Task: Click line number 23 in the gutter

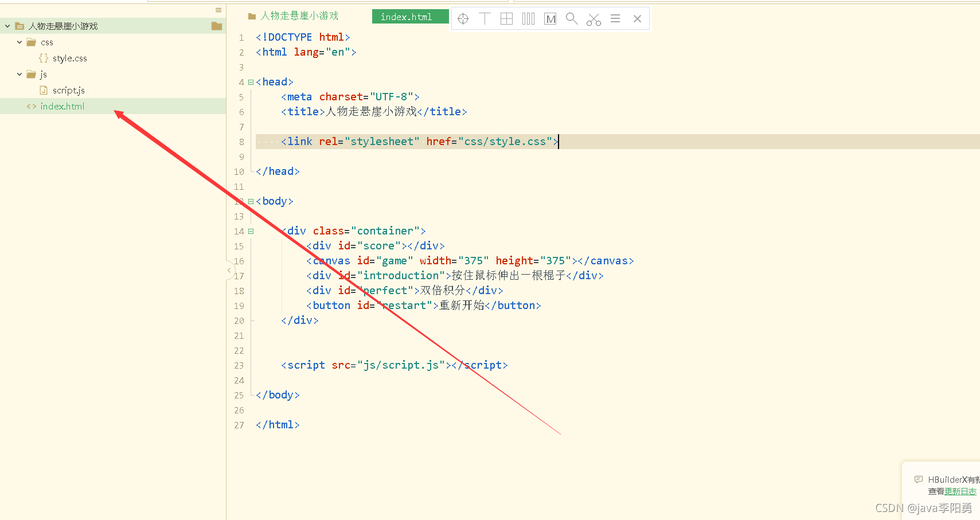Action: (239, 365)
